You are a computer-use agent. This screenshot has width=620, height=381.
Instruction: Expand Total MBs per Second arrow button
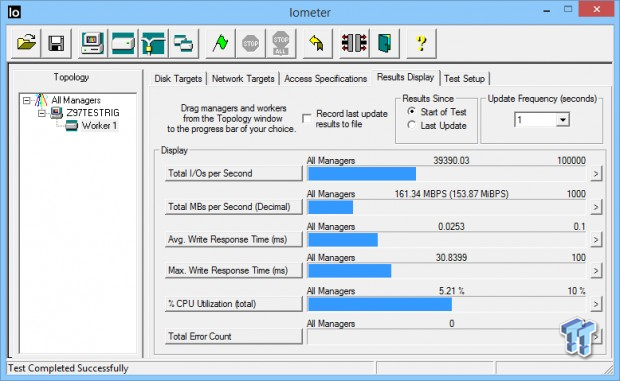click(x=596, y=207)
